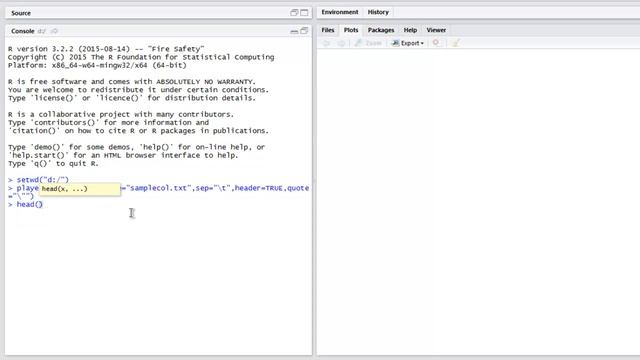Zoom the current plot

(x=368, y=43)
